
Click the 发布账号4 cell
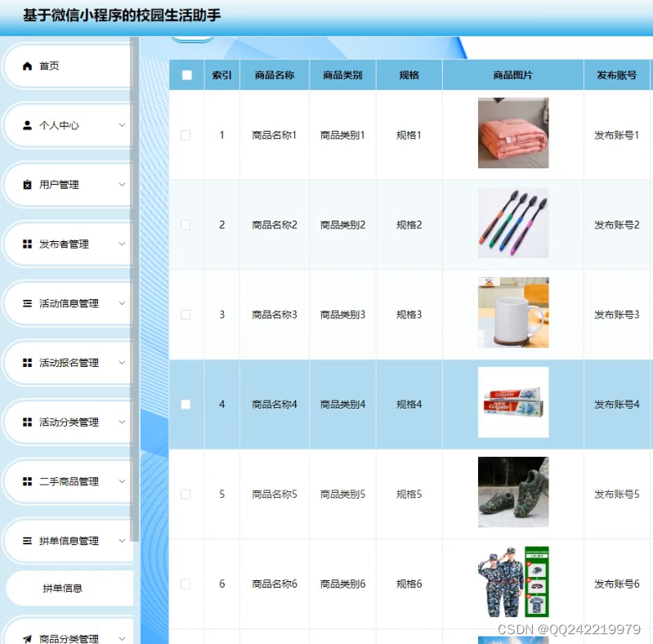coord(617,405)
